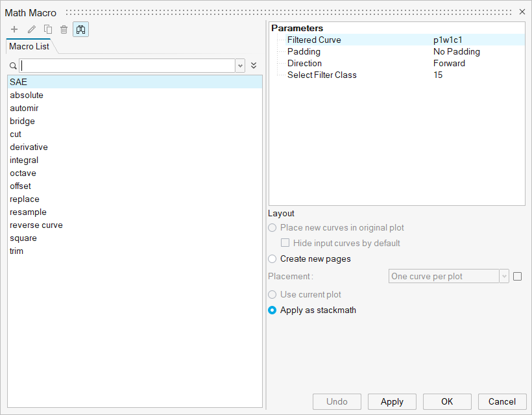This screenshot has height=415, width=532.
Task: Click the copy macro icon
Action: (x=48, y=29)
